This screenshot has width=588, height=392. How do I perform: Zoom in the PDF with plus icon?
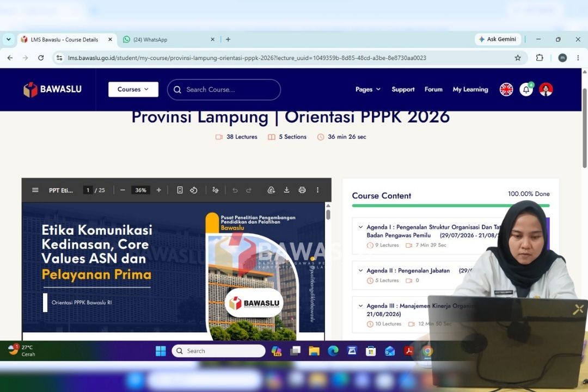(x=158, y=190)
